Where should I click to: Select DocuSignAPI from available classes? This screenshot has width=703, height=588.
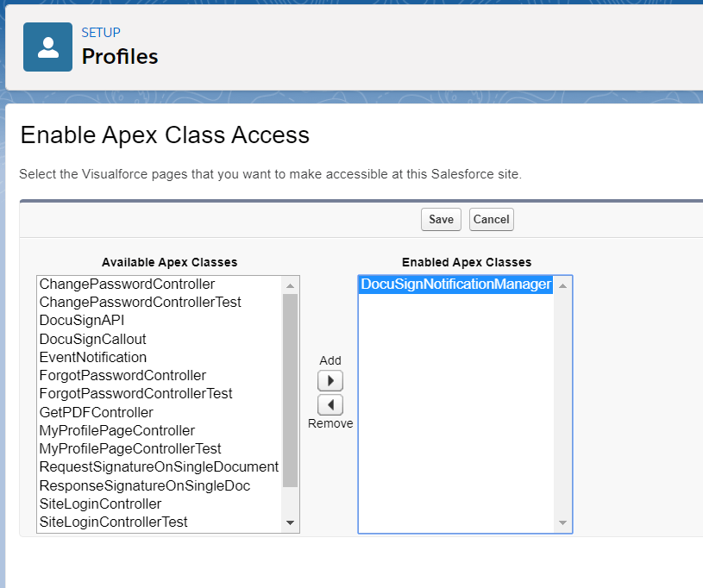pyautogui.click(x=82, y=321)
